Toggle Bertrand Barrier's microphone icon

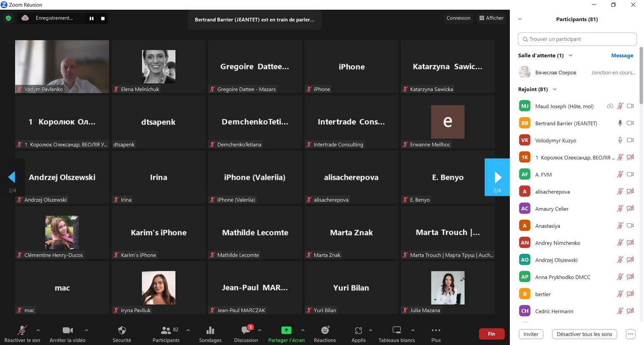pyautogui.click(x=620, y=123)
